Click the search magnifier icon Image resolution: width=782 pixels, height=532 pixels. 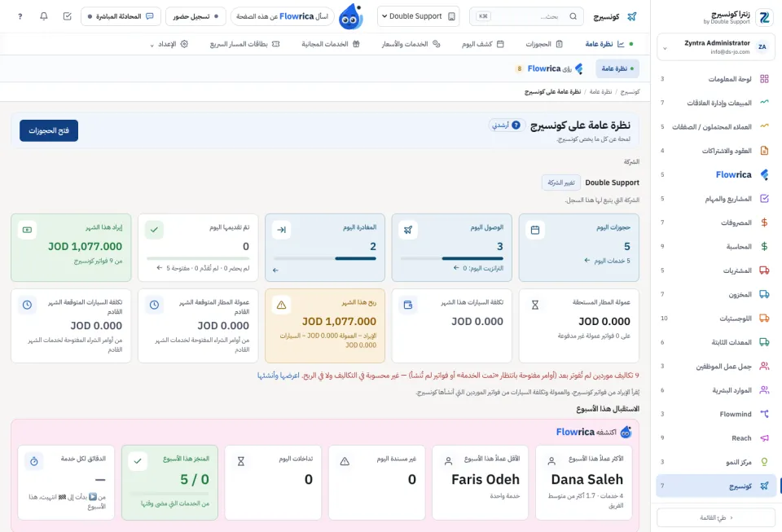coord(573,16)
